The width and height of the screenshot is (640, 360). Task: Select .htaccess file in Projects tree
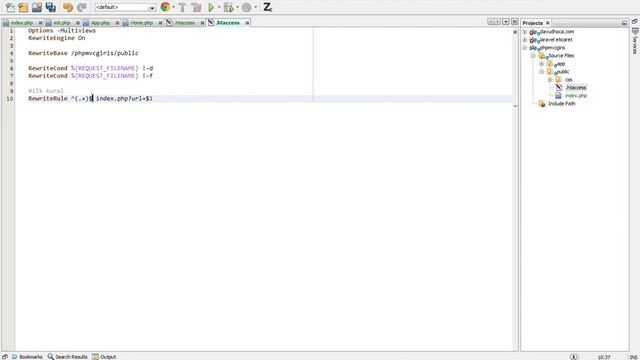click(x=576, y=87)
